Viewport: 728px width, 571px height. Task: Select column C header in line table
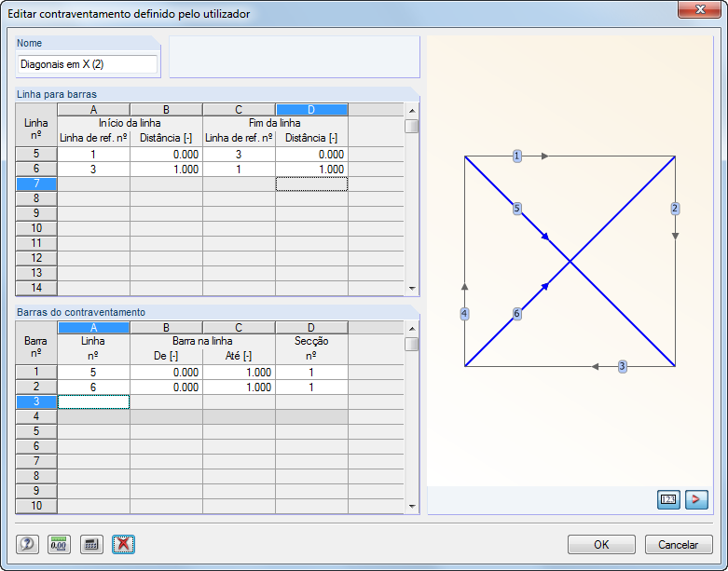point(239,110)
